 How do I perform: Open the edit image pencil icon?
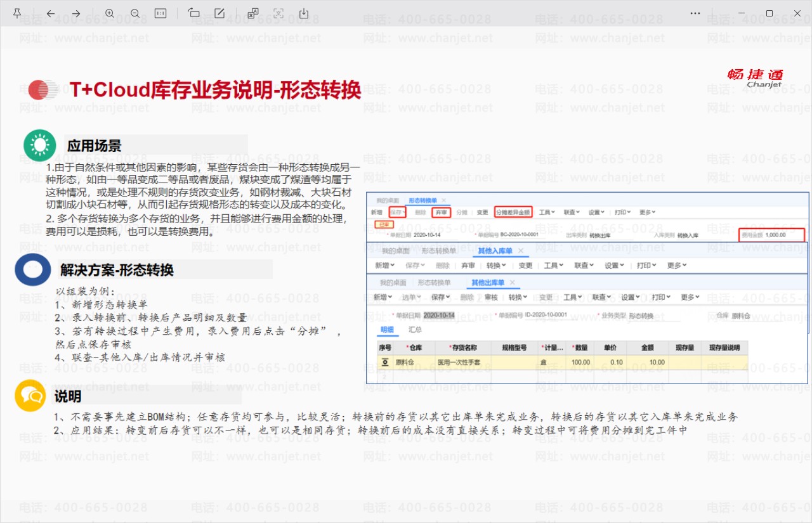219,13
